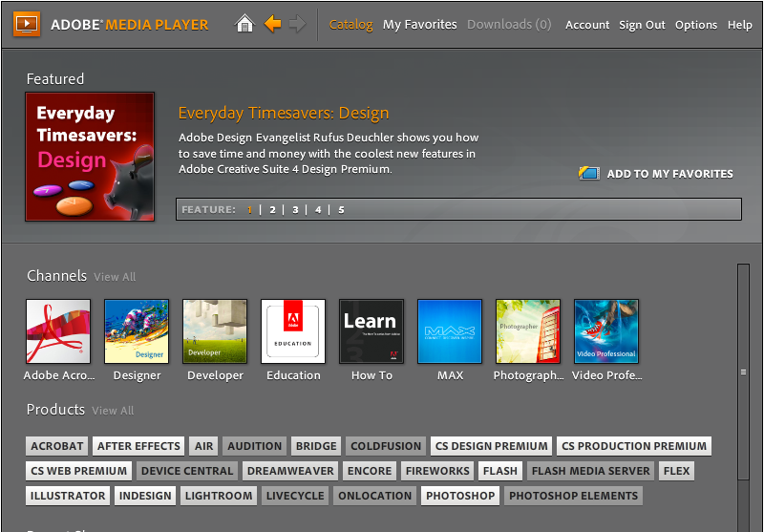Open the Education channel icon

click(x=293, y=331)
